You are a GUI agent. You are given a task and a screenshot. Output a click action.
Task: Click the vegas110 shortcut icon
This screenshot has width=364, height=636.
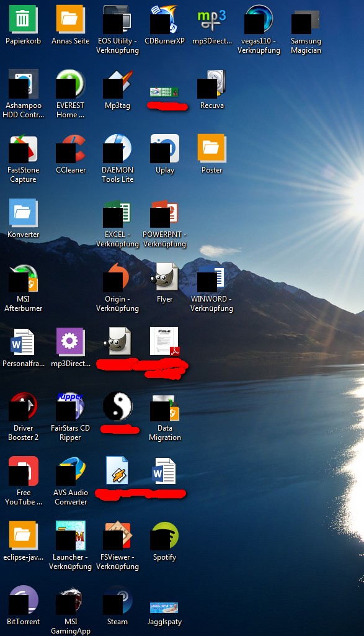(259, 19)
